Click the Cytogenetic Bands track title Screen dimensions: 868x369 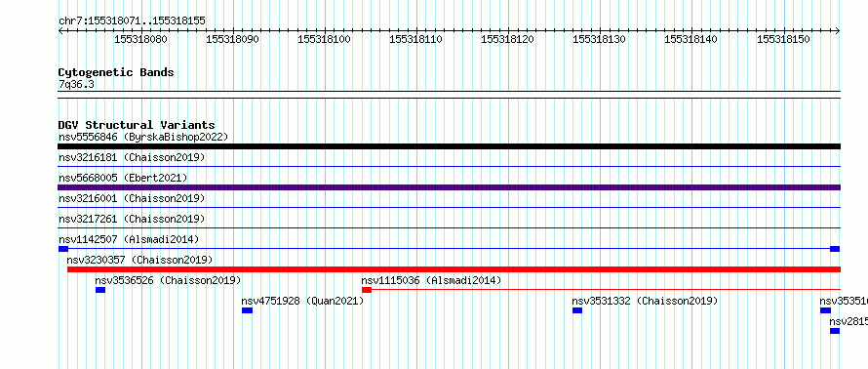click(116, 72)
